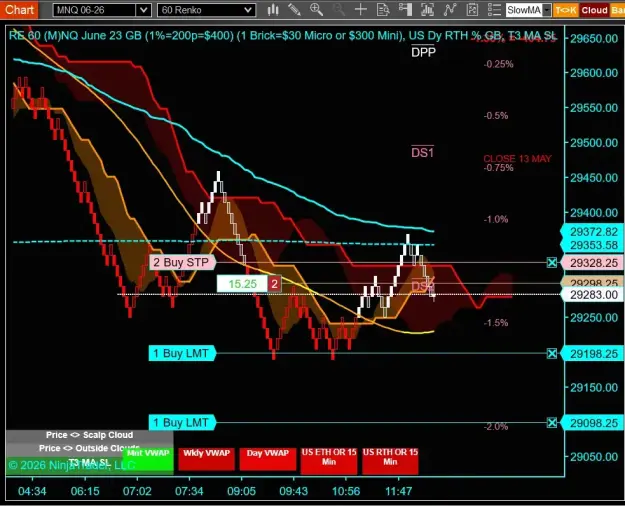This screenshot has width=625, height=506.
Task: Click the 29098.25 limit price marker
Action: 593,423
